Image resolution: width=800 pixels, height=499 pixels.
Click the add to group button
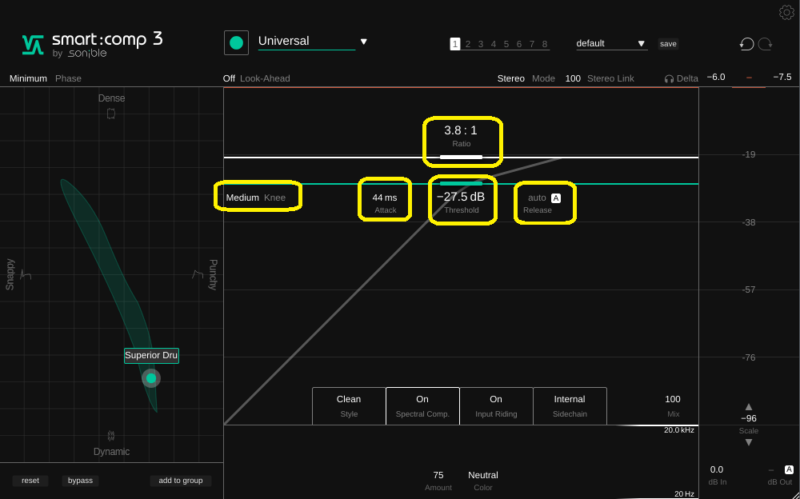pos(180,481)
